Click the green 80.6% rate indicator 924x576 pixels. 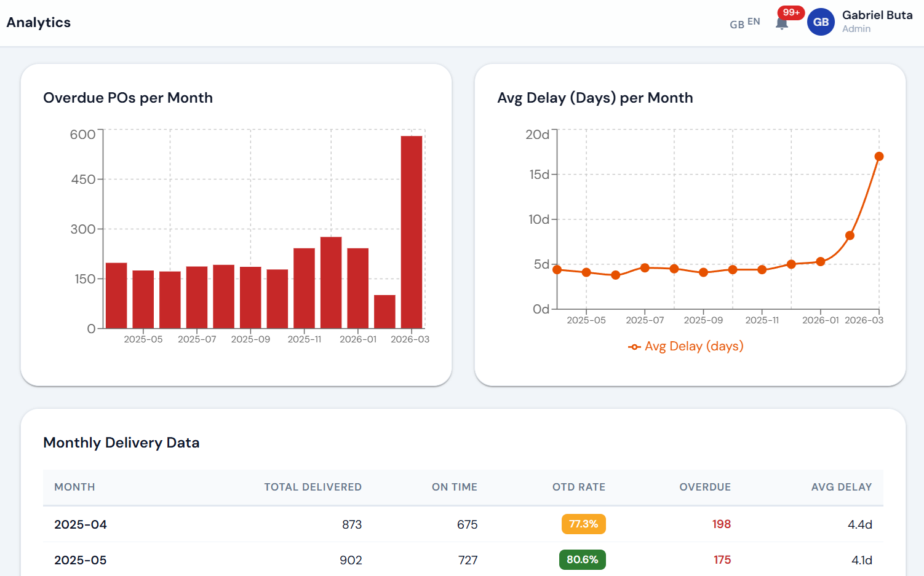582,559
